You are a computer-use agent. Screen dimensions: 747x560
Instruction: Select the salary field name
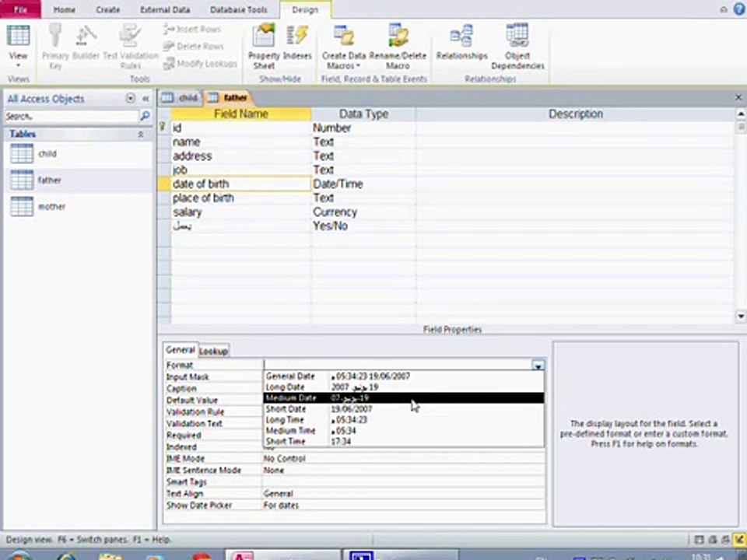click(x=241, y=212)
